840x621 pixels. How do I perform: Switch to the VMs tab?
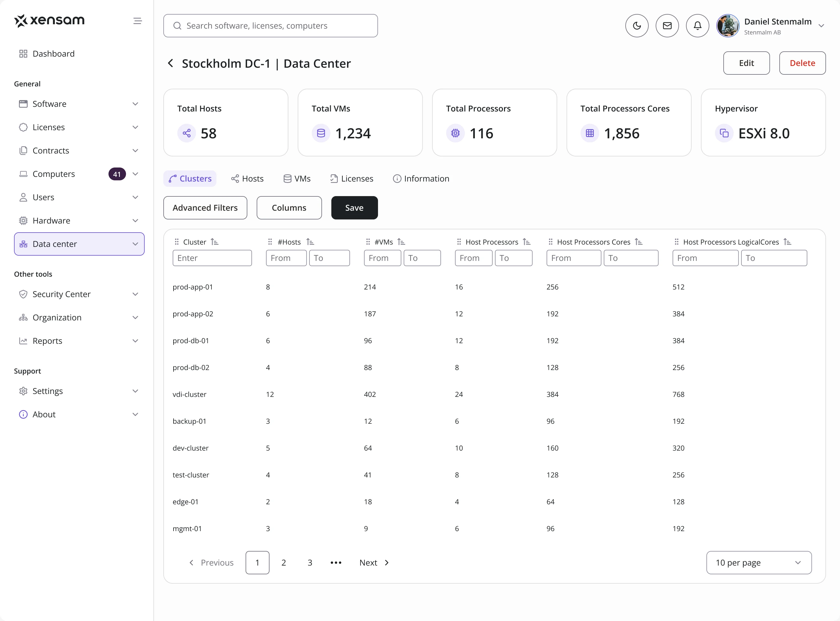[x=297, y=179]
